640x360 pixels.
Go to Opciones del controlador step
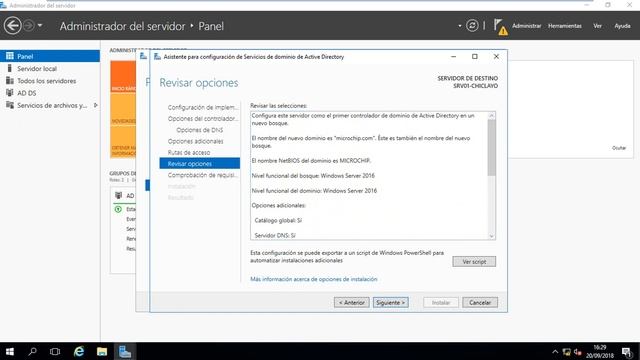[202, 119]
